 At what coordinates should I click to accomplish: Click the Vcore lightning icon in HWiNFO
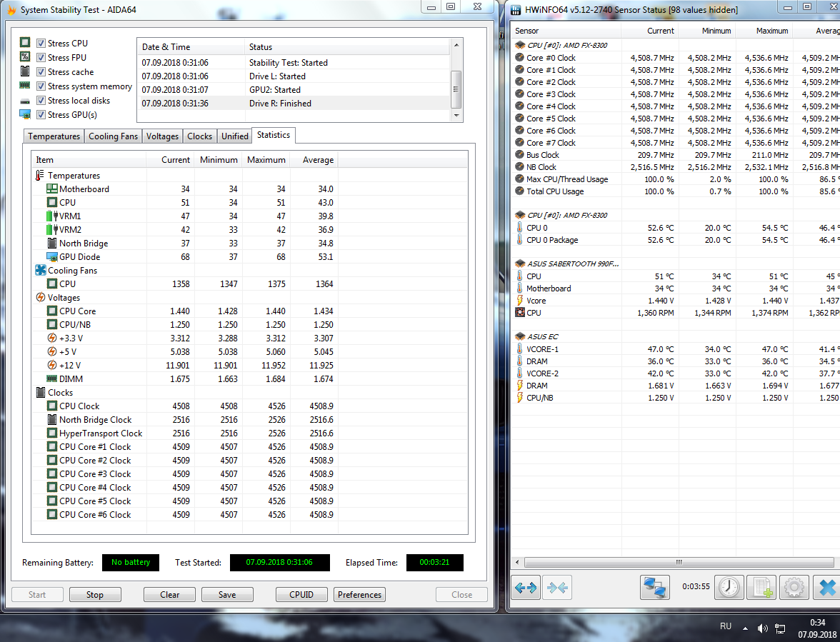[520, 300]
